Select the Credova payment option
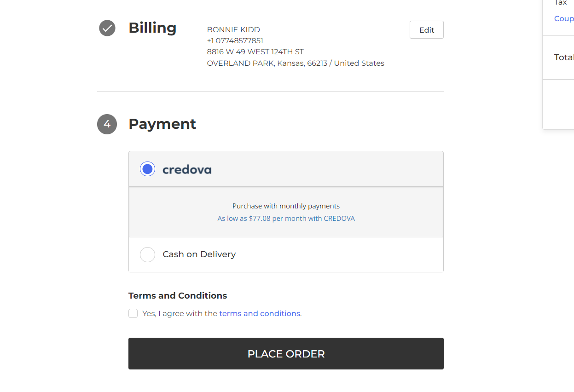Image resolution: width=574 pixels, height=392 pixels. point(147,169)
